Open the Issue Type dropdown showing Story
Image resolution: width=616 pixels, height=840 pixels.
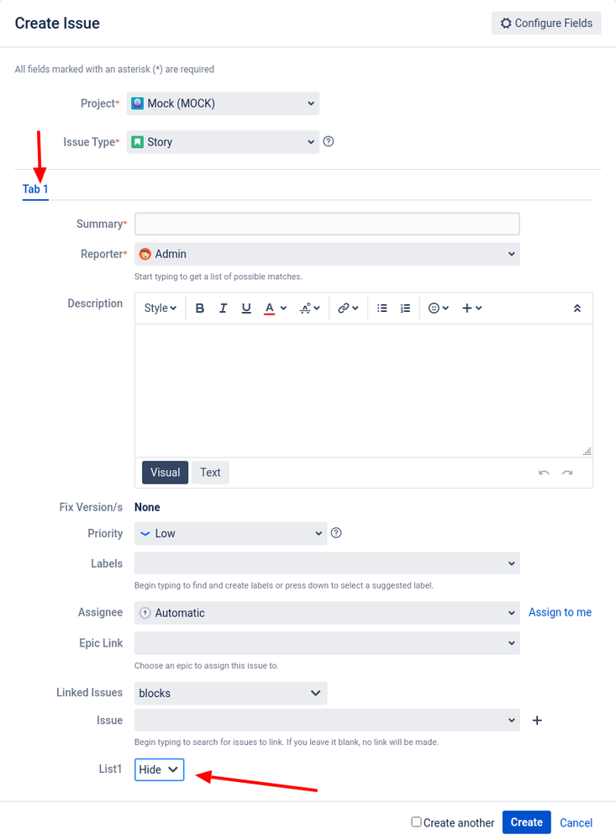[223, 142]
